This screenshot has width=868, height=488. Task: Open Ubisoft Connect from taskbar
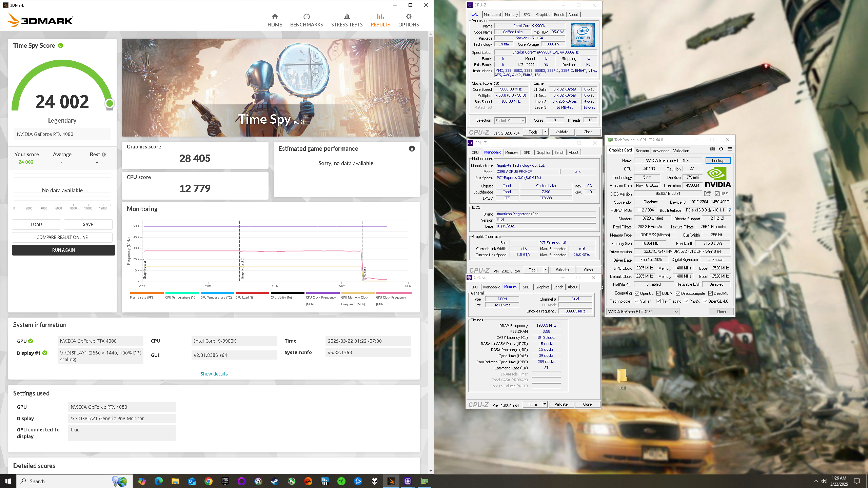click(x=258, y=481)
